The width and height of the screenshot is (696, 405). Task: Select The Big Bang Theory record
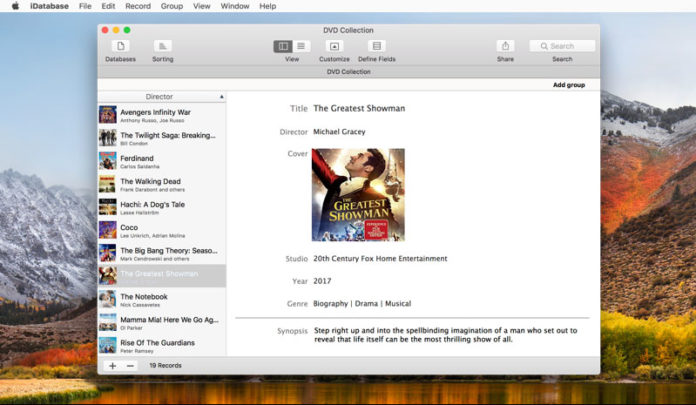pos(162,253)
